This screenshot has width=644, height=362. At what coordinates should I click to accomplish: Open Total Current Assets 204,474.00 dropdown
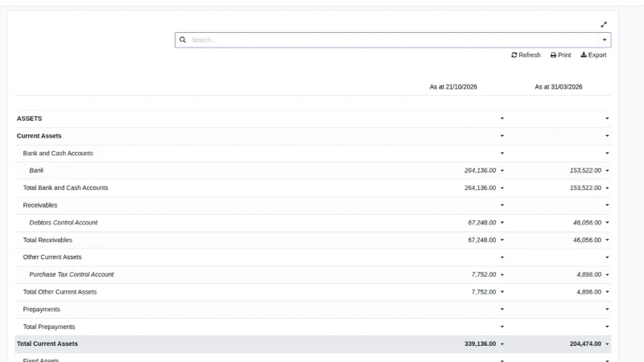[607, 344]
